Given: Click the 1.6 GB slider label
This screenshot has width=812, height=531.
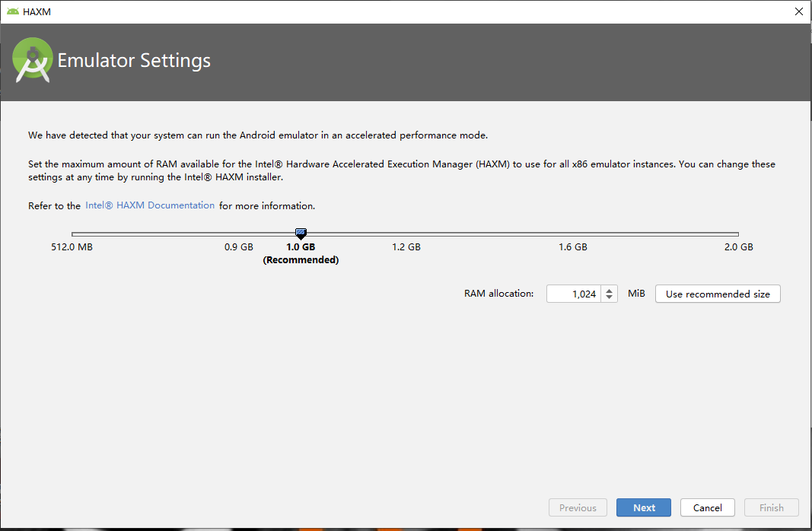Looking at the screenshot, I should [x=573, y=247].
